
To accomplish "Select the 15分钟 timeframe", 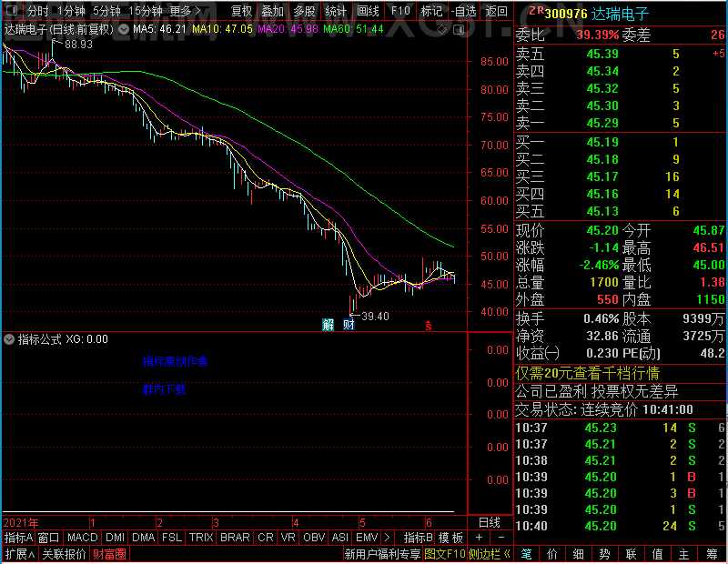I will pyautogui.click(x=146, y=11).
